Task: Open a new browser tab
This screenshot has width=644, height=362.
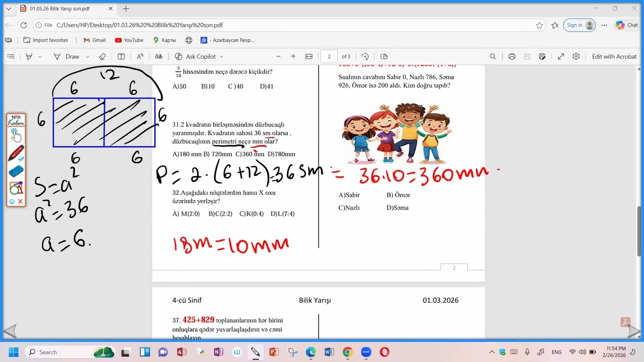Action: pyautogui.click(x=126, y=9)
